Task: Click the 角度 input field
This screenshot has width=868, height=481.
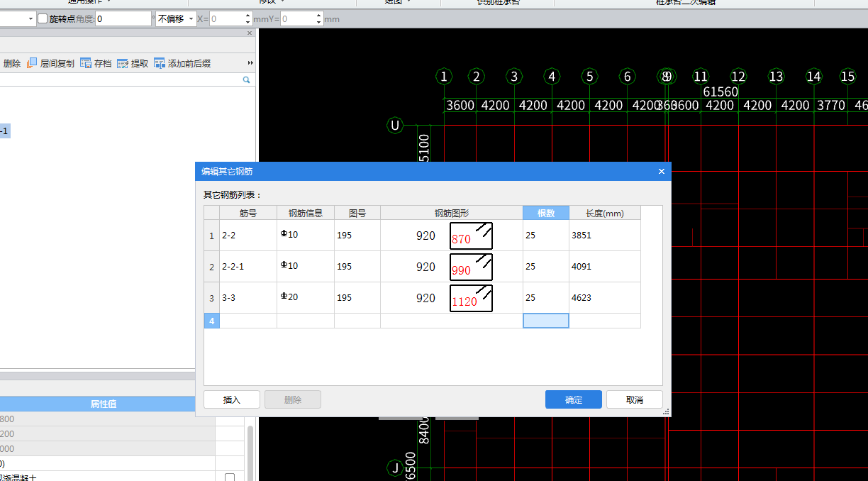Action: (x=123, y=18)
